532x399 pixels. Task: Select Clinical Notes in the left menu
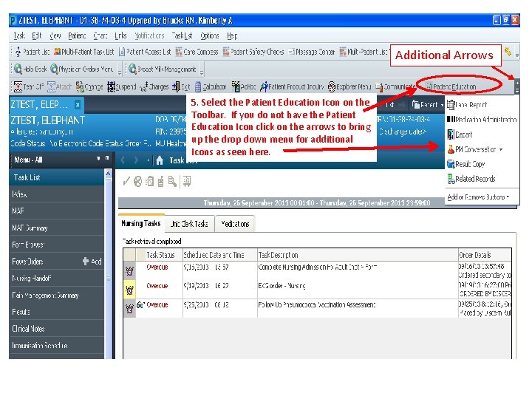[56, 329]
